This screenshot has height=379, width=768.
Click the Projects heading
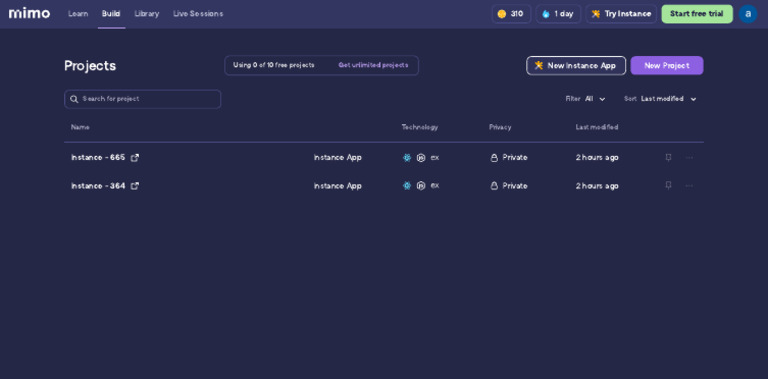(x=90, y=66)
